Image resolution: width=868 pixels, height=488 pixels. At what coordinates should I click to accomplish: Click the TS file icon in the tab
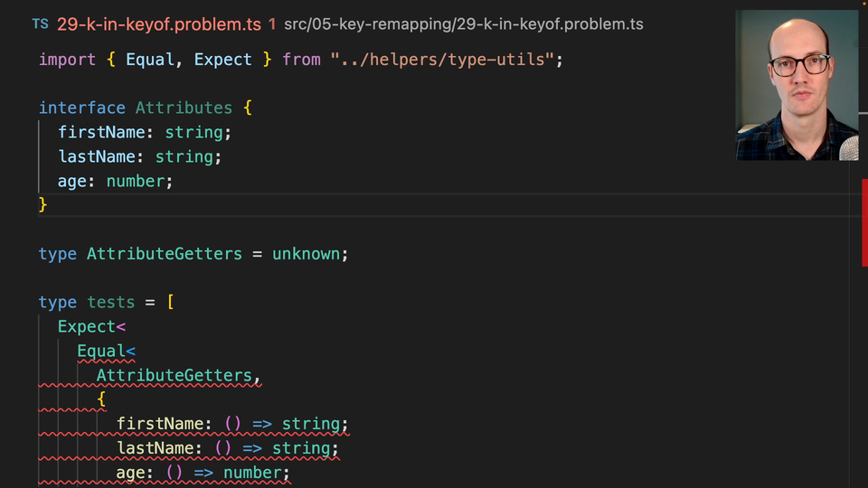point(40,24)
